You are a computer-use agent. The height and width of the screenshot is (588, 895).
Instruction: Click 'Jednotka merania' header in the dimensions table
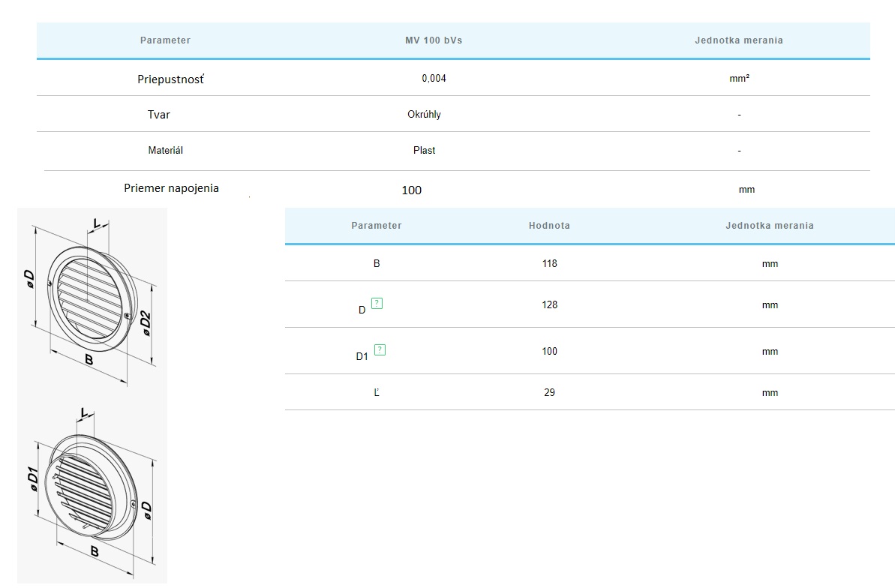pyautogui.click(x=769, y=226)
